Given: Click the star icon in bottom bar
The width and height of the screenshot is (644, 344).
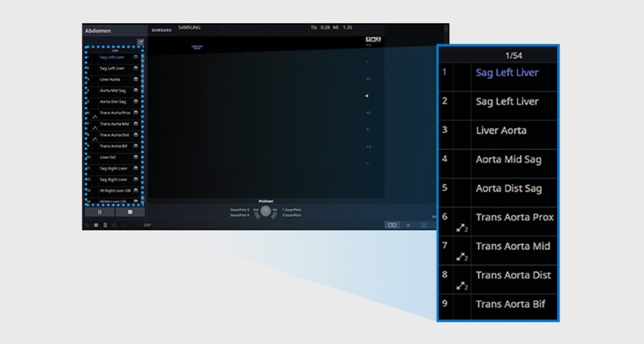Looking at the screenshot, I should coord(408,225).
